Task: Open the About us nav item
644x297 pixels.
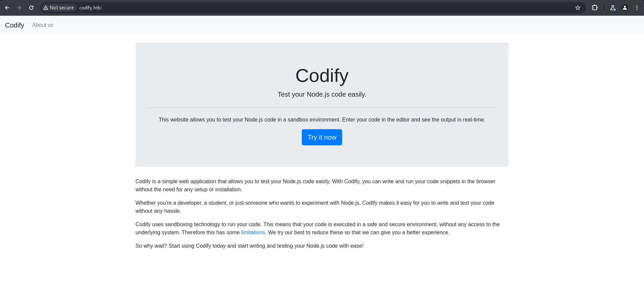Action: tap(43, 25)
